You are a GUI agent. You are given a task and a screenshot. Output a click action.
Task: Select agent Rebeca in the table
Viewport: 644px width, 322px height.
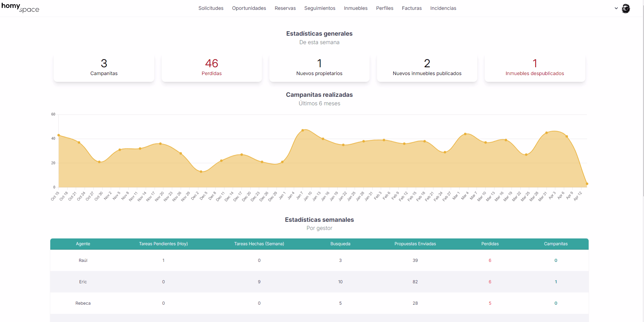[83, 303]
